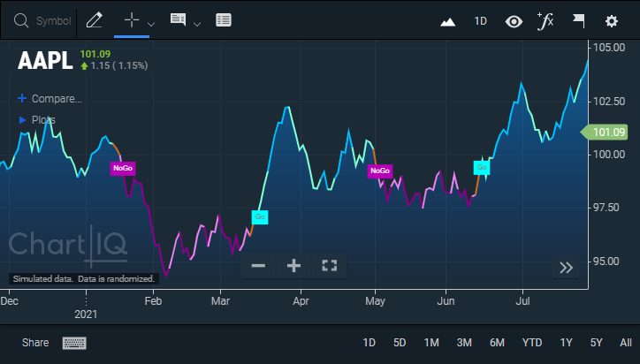Select the 6M range
This screenshot has width=640, height=364.
coord(497,343)
